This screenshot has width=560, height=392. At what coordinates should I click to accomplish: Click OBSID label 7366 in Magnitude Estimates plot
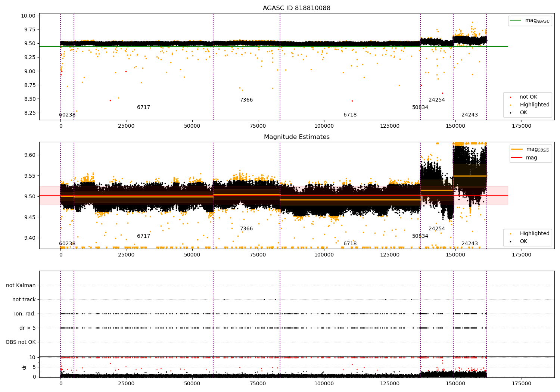click(x=246, y=229)
